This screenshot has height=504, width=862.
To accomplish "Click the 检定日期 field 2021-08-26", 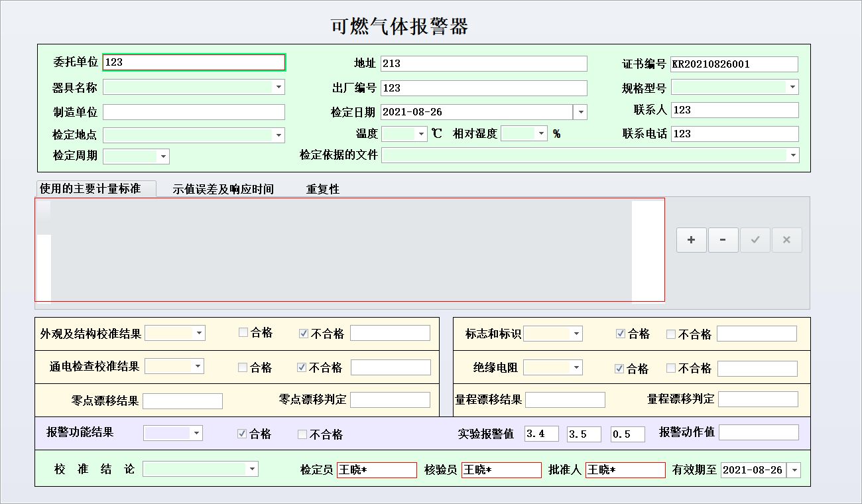I will [477, 112].
